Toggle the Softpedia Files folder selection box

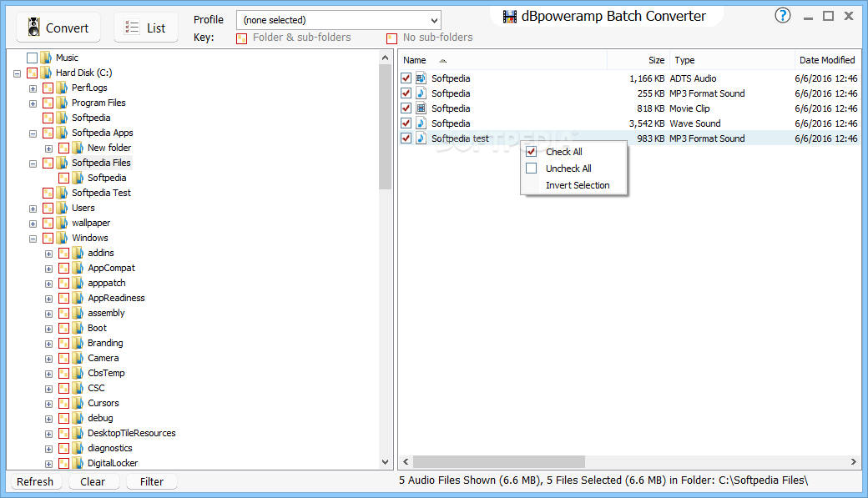(48, 163)
